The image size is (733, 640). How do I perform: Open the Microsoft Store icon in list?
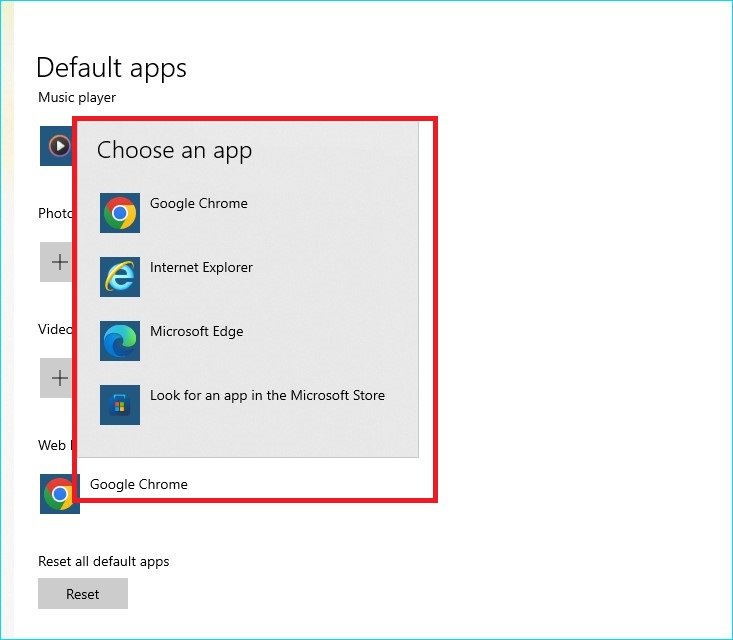point(120,405)
